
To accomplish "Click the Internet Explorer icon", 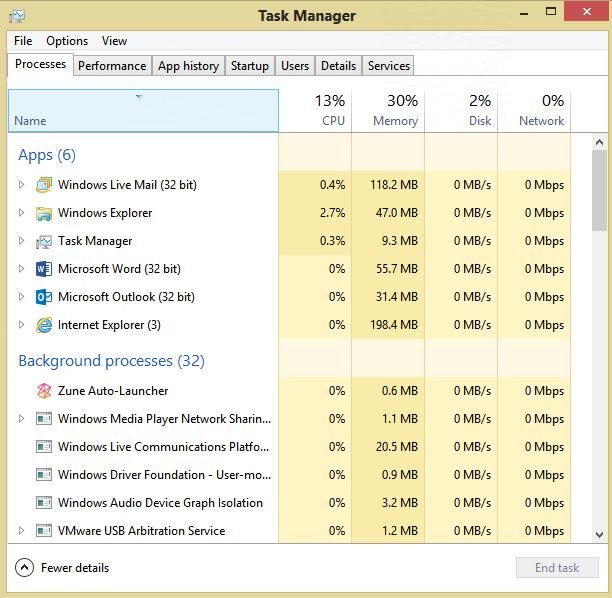I will click(x=44, y=325).
